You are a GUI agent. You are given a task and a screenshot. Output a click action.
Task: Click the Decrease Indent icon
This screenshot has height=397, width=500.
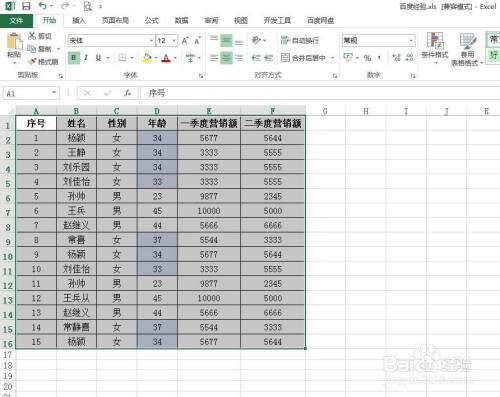tap(256, 58)
